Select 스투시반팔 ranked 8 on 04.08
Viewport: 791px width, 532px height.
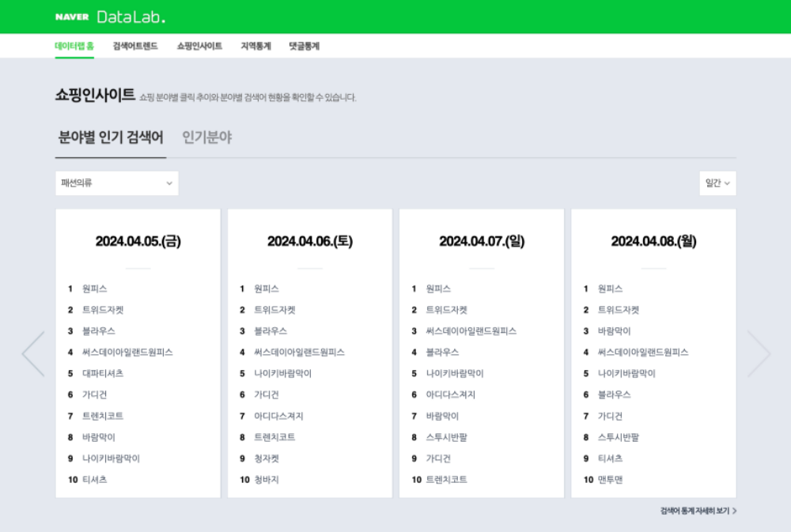(x=619, y=437)
